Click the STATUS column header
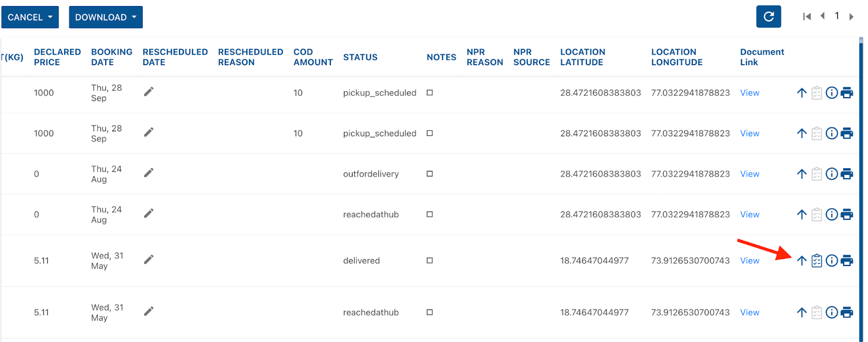Image resolution: width=868 pixels, height=342 pixels. click(x=360, y=57)
